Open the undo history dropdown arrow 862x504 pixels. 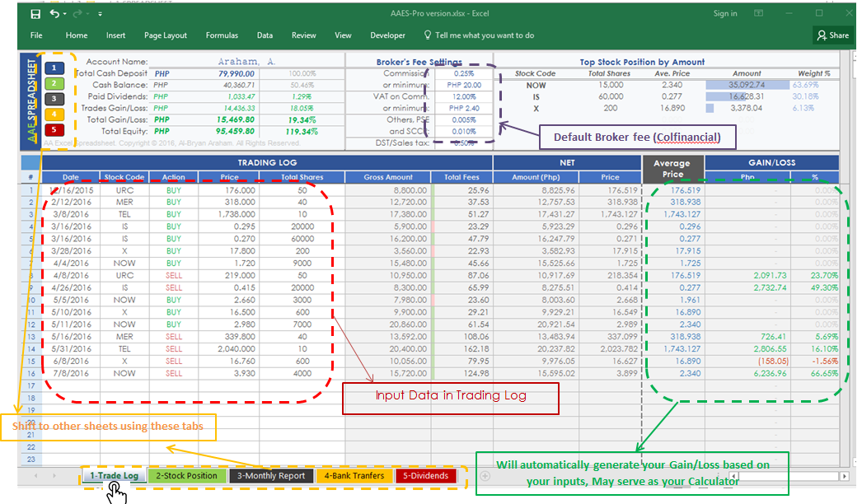(x=64, y=14)
